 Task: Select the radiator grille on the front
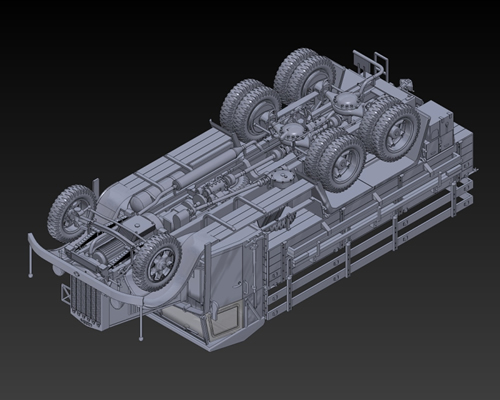[x=84, y=303]
